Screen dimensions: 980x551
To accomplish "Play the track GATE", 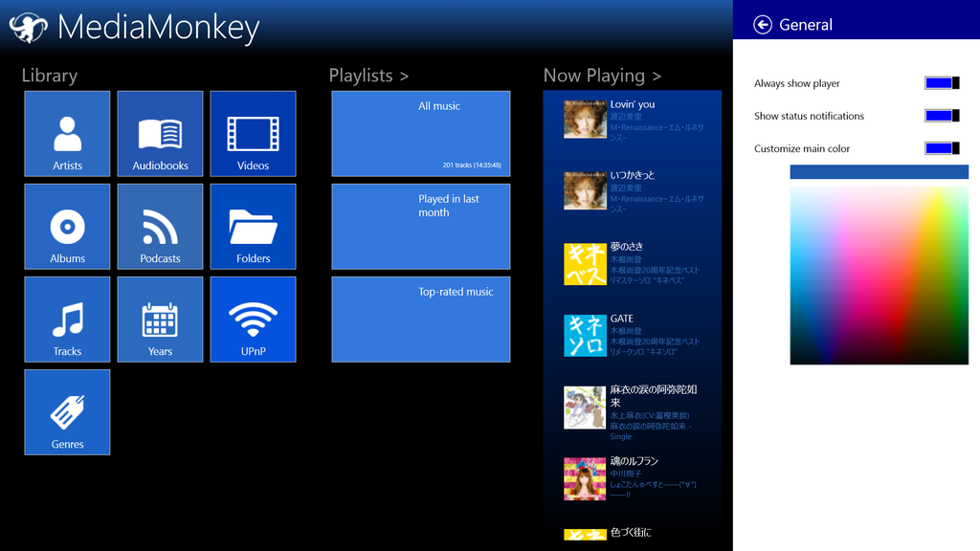I will [633, 336].
